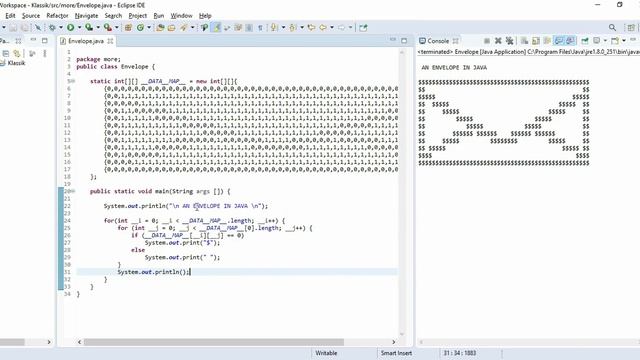This screenshot has height=360, width=640.
Task: Click the Save All toolbar icon
Action: point(25,28)
